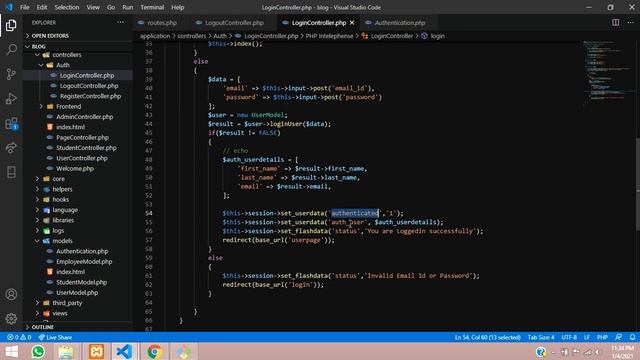Open RegisterController.php in the explorer
The height and width of the screenshot is (360, 640).
point(90,96)
